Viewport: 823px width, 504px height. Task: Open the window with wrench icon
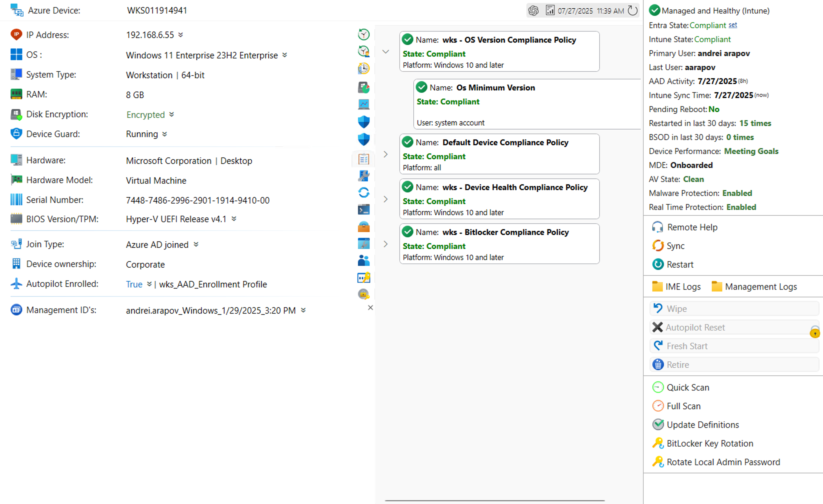363,244
